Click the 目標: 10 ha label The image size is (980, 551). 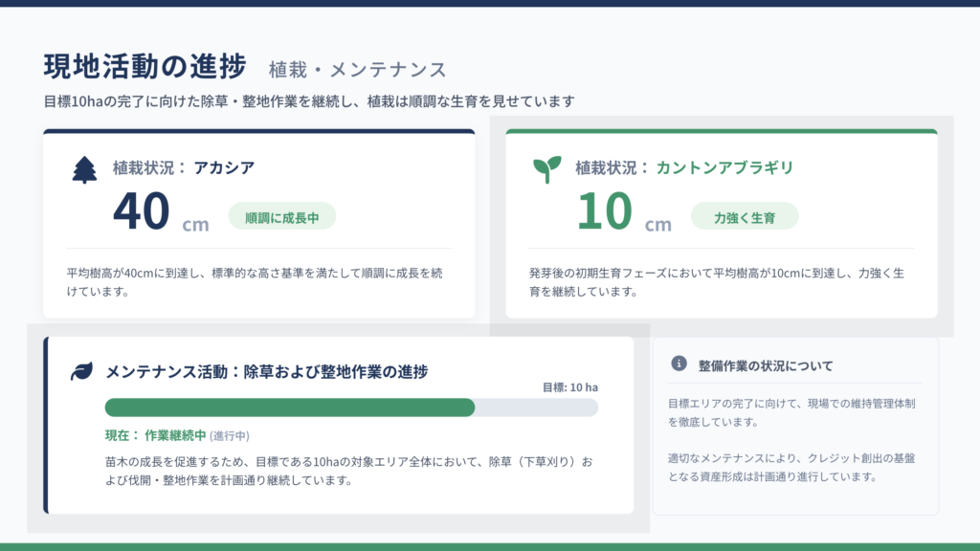pyautogui.click(x=570, y=387)
